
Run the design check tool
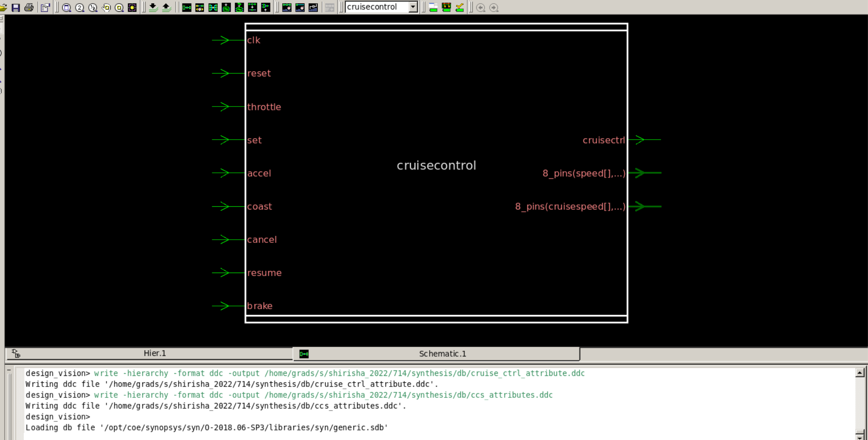(459, 7)
